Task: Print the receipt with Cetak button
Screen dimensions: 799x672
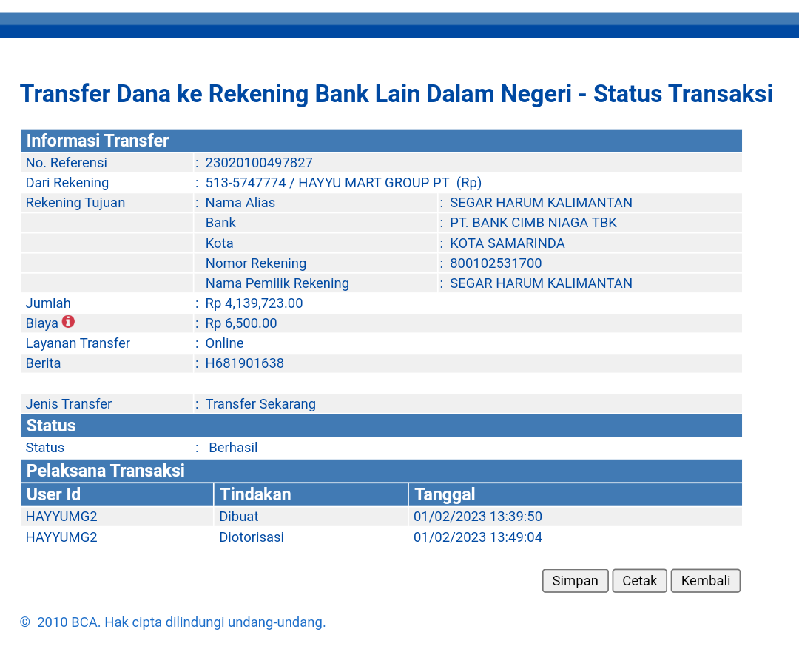Action: coord(639,581)
